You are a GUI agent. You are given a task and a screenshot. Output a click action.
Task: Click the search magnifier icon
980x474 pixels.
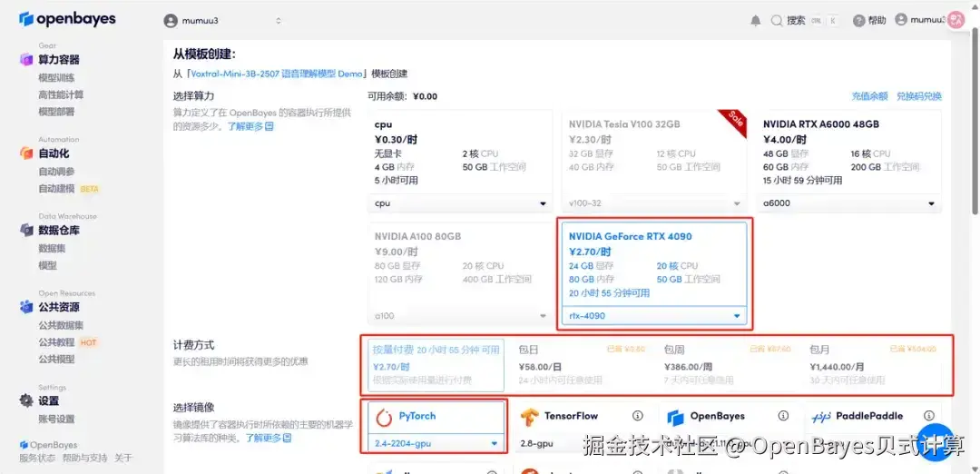777,21
